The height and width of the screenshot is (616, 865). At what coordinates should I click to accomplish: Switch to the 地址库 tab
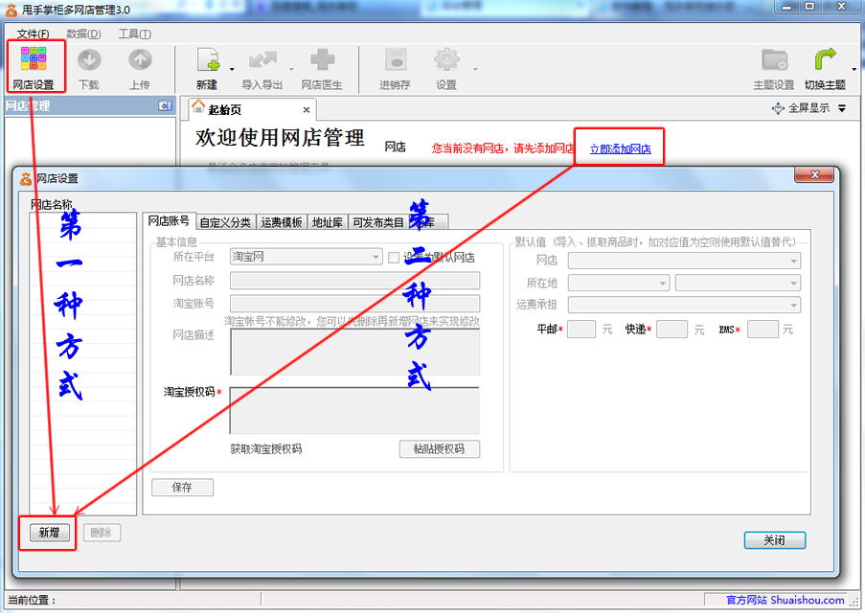tap(328, 222)
